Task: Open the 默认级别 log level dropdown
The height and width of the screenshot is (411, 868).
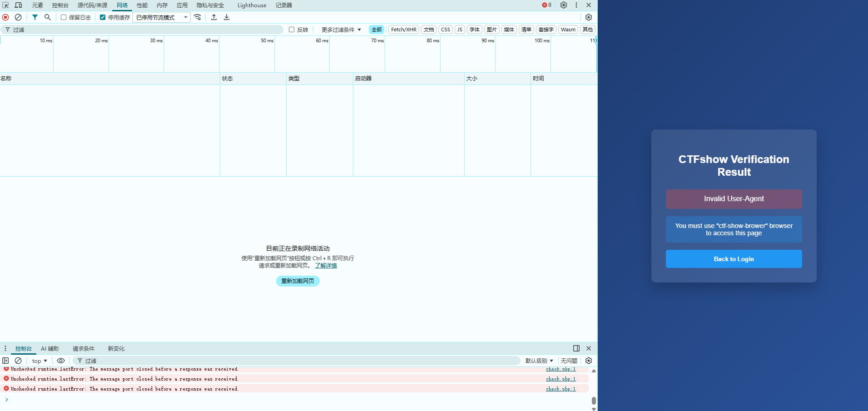Action: point(539,361)
